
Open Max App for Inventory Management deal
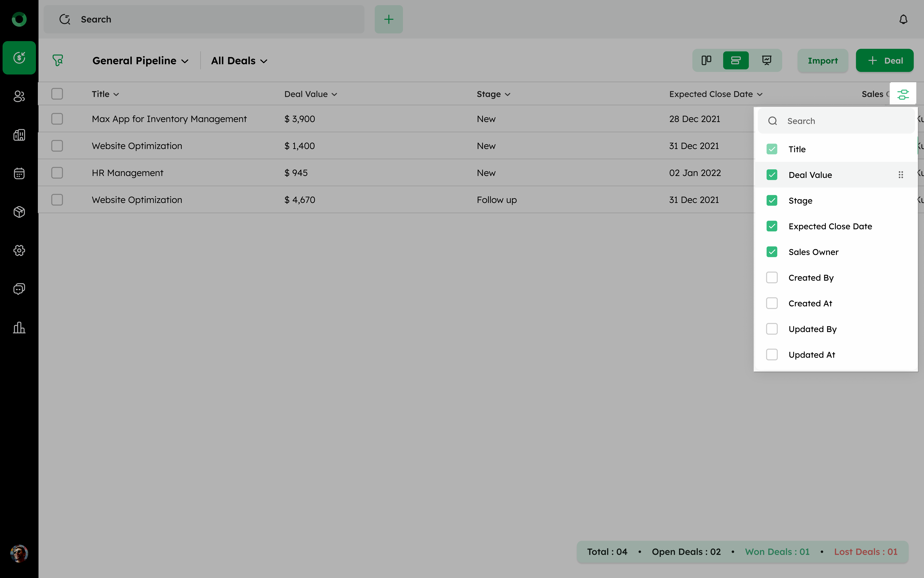(169, 119)
